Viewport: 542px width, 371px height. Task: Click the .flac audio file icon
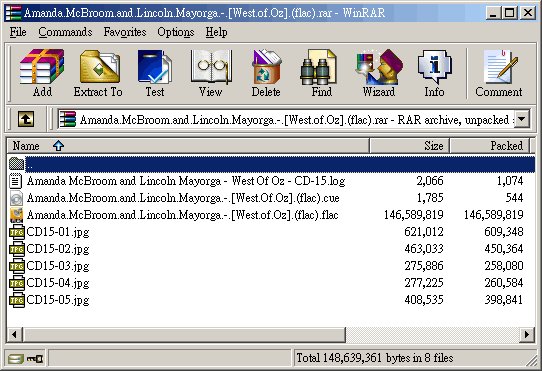click(16, 215)
